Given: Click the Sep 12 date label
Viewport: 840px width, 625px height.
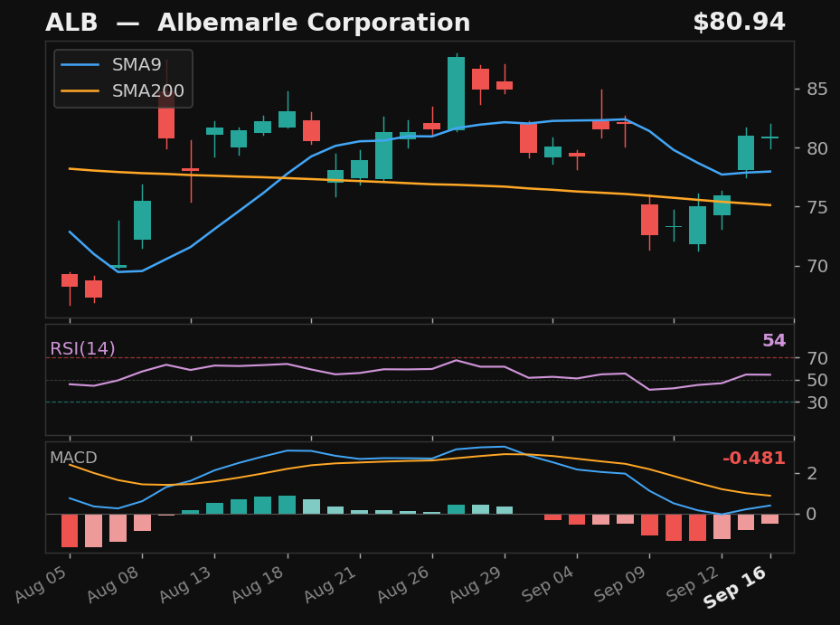Looking at the screenshot, I should [692, 583].
